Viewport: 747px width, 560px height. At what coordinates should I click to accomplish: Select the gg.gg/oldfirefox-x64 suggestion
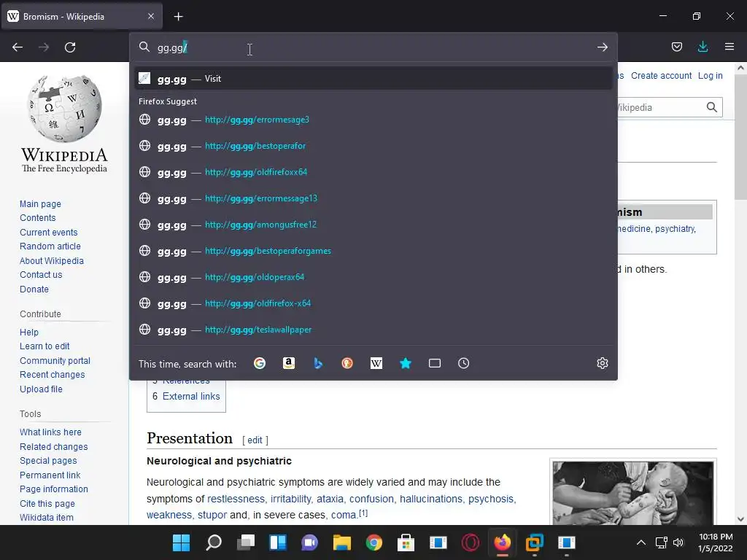[x=373, y=303]
